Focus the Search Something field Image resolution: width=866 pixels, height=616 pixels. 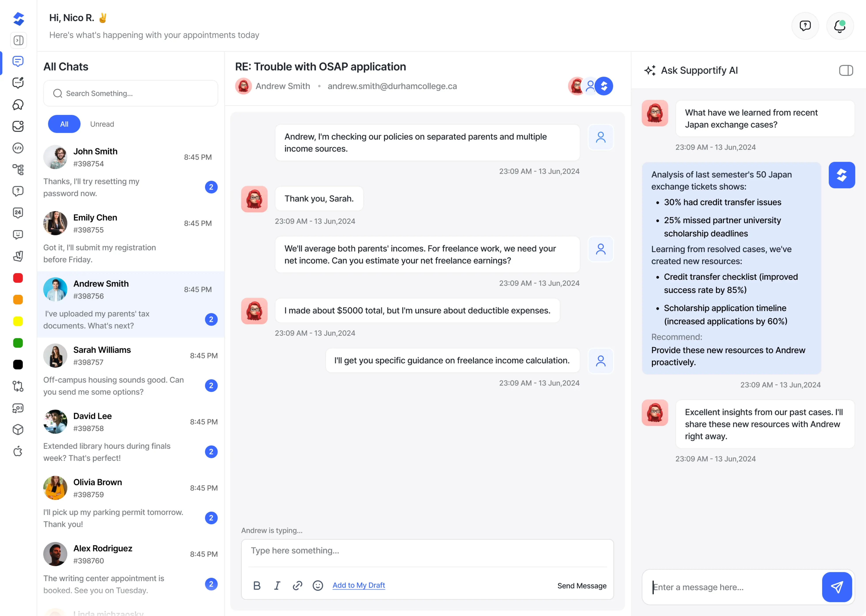(130, 93)
